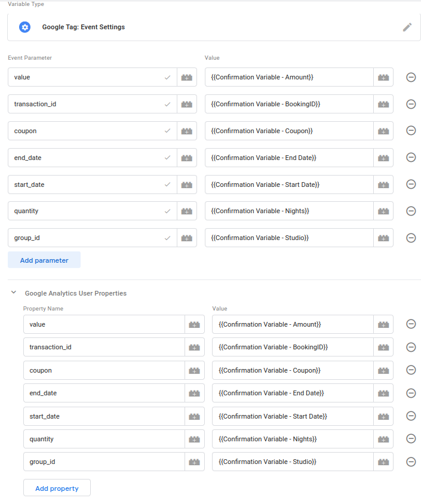Image resolution: width=421 pixels, height=504 pixels.
Task: Remove the start_date user property row
Action: [411, 416]
